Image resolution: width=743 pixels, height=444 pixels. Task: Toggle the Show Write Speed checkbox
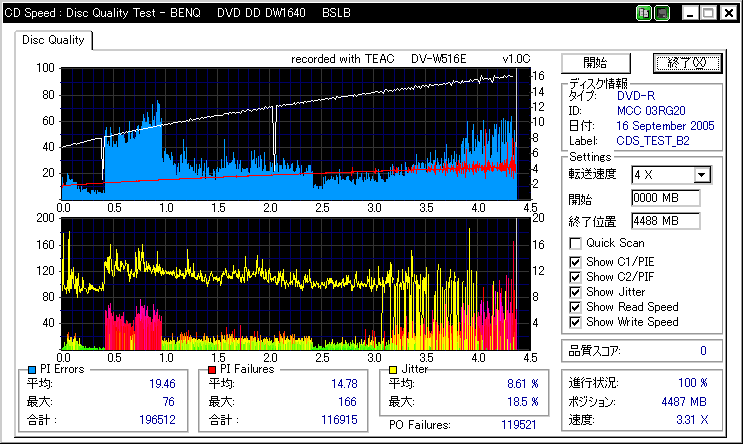pyautogui.click(x=575, y=323)
